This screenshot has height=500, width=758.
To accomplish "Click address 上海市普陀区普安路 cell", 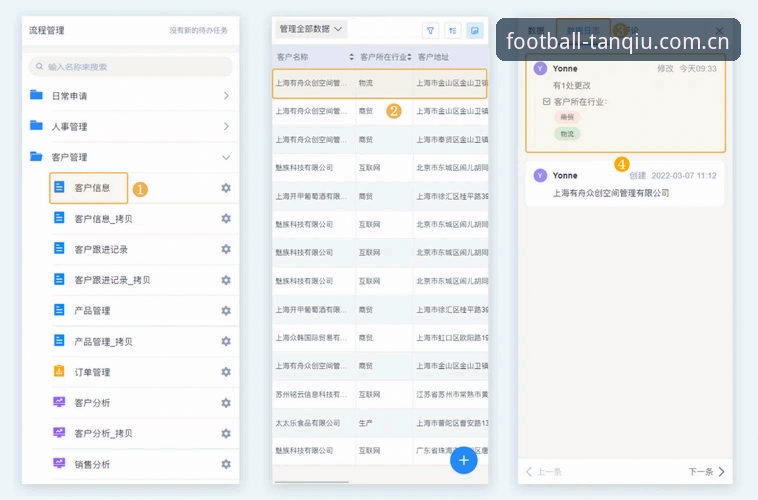I will tap(452, 423).
